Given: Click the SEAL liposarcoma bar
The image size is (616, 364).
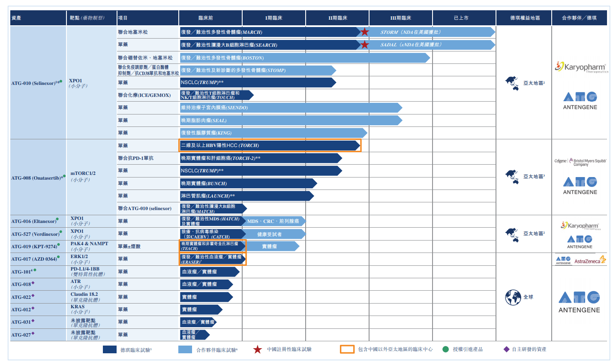Looking at the screenshot, I should pos(291,120).
